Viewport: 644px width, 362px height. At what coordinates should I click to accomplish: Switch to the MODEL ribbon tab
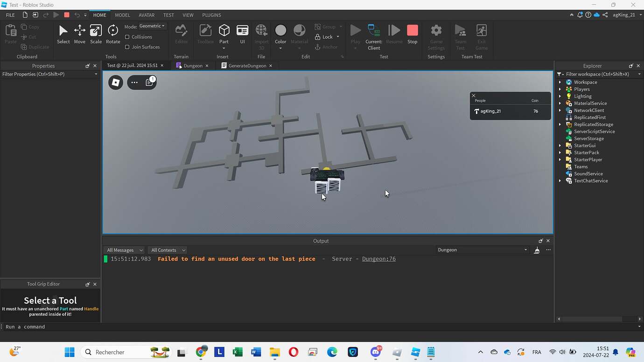(x=122, y=14)
